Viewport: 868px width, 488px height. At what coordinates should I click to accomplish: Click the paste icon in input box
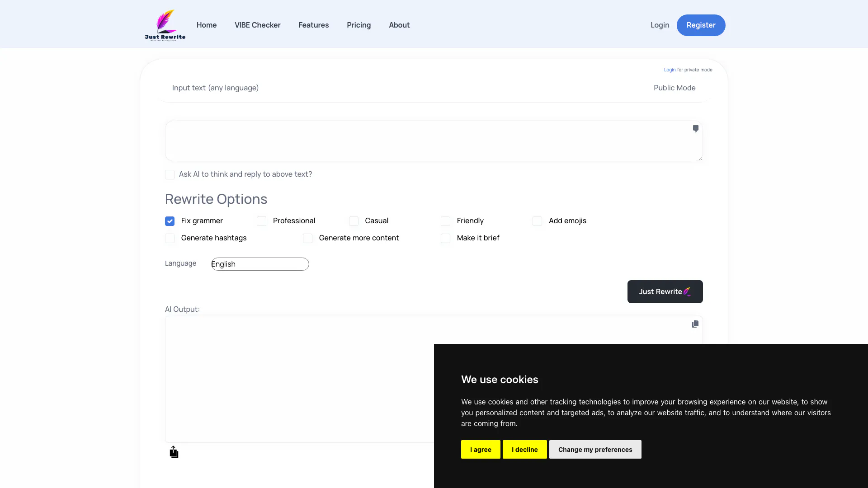(695, 129)
